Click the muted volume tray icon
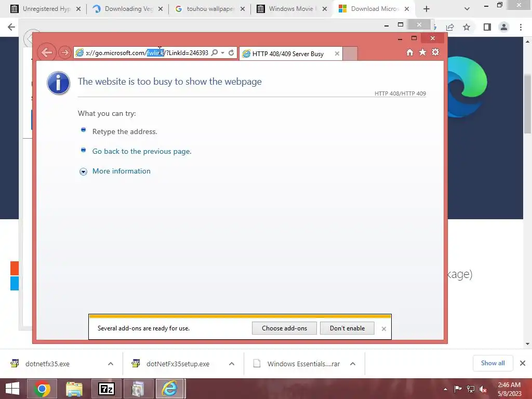The image size is (532, 399). (x=483, y=389)
